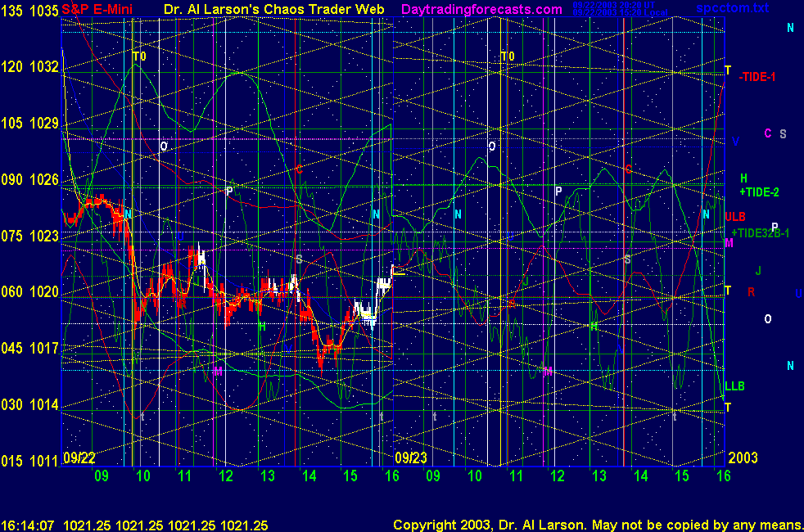Viewport: 804px width, 532px height.
Task: Click the red "ULB" band label
Action: 734,217
